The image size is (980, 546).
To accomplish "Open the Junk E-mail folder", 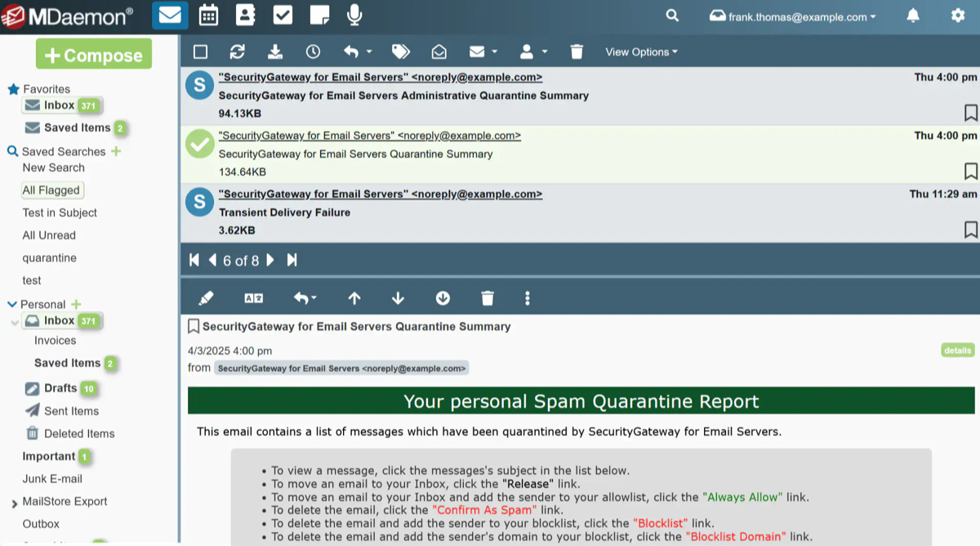I will pyautogui.click(x=52, y=479).
